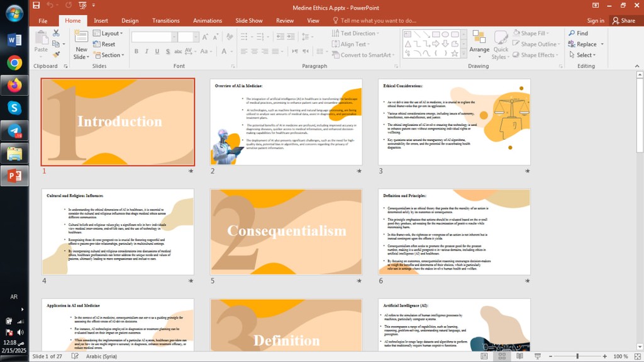Switch to the Slide Show tab
Viewport: 644px width, 362px height.
[249, 21]
